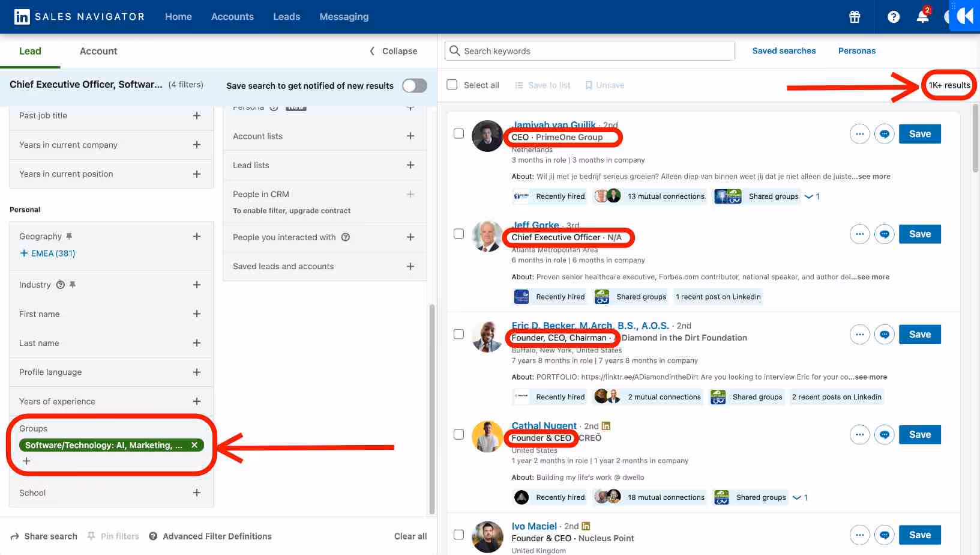Image resolution: width=980 pixels, height=555 pixels.
Task: Check the Select all checkbox
Action: coord(452,85)
